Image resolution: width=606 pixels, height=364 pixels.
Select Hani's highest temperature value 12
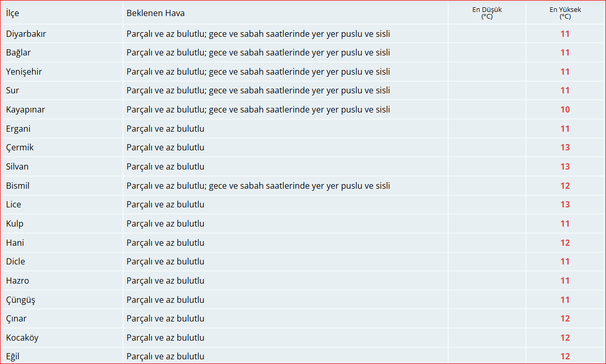[565, 243]
